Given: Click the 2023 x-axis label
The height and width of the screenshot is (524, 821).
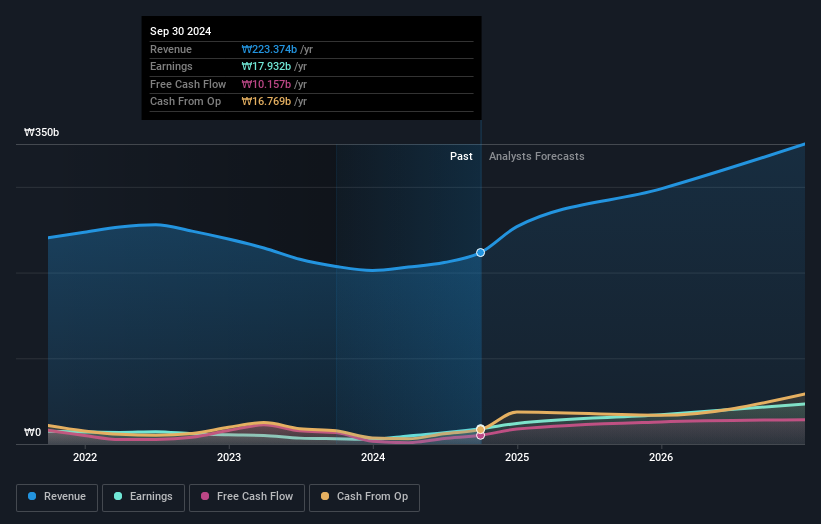Looking at the screenshot, I should point(229,458).
